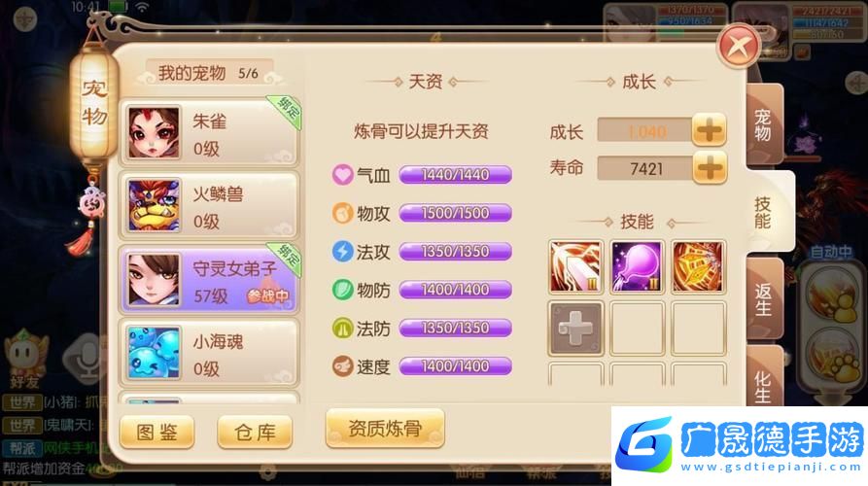868x486 pixels.
Task: Switch to the 宠物 side tab
Action: [x=764, y=125]
